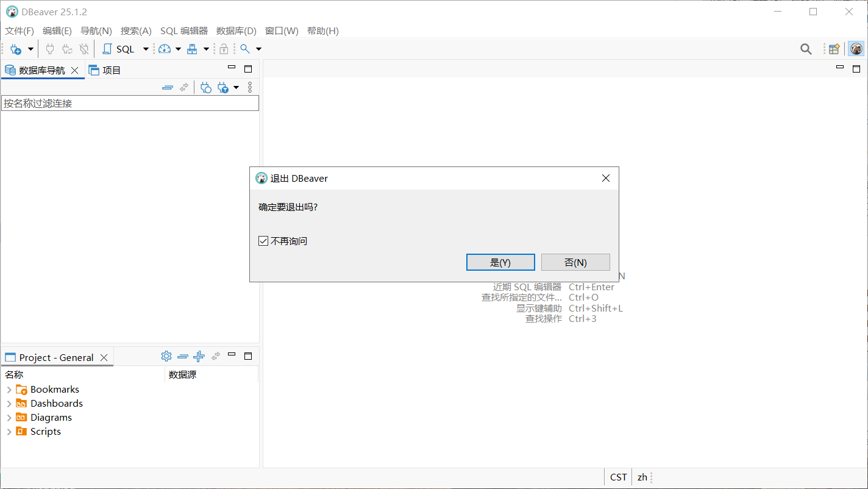Click collapse all icon in project panel

tap(183, 357)
